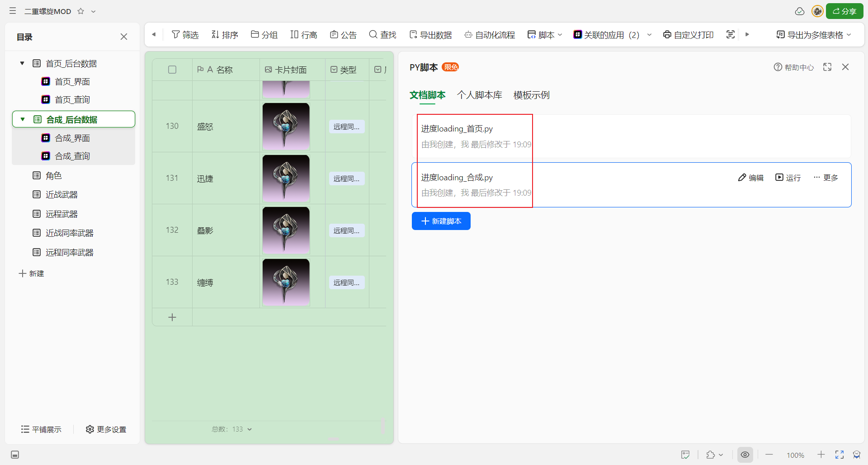This screenshot has height=465, width=868.
Task: Click the 新建脚本 button
Action: (x=441, y=221)
